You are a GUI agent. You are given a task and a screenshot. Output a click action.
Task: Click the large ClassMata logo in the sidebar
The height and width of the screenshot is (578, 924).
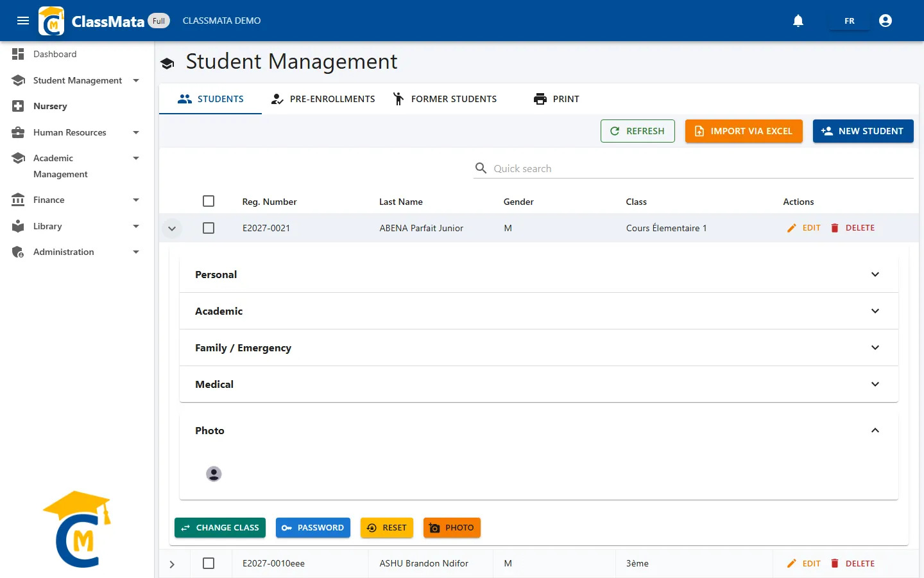pyautogui.click(x=77, y=529)
